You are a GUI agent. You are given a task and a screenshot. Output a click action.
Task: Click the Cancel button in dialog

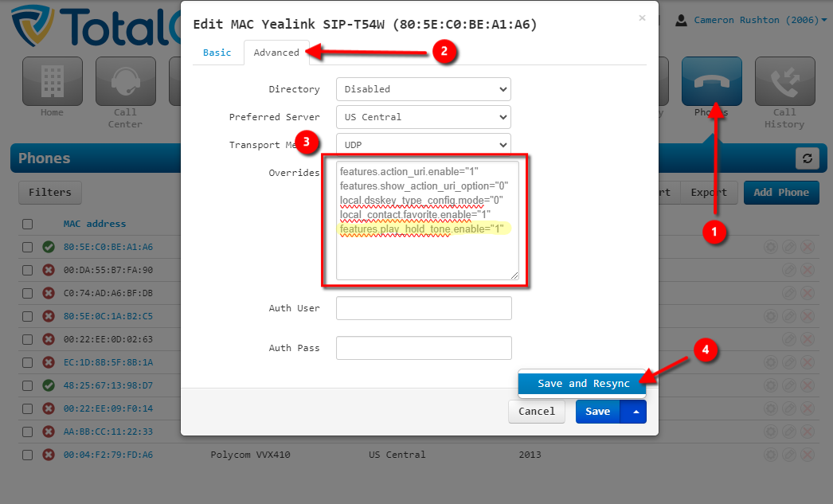537,412
